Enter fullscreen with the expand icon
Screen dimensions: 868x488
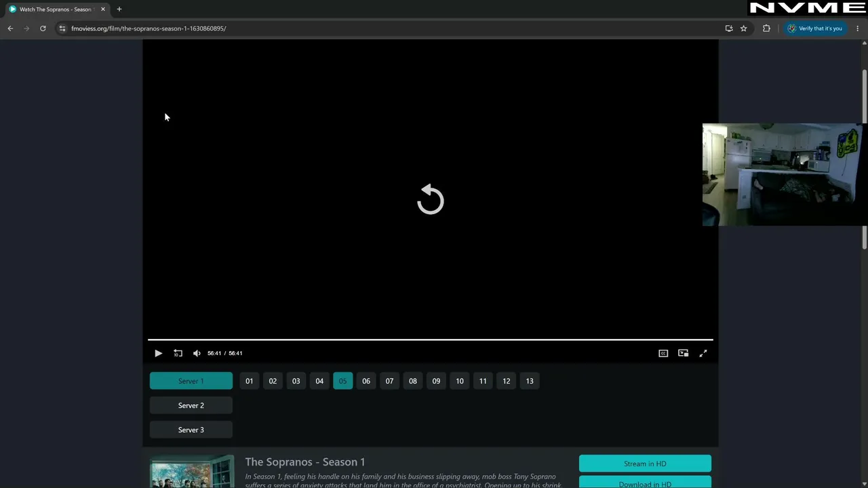pyautogui.click(x=703, y=353)
